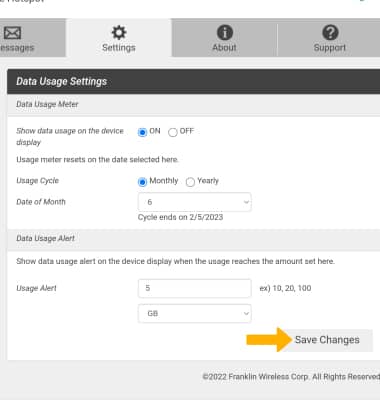This screenshot has height=400, width=380.
Task: Click the Usage Cycle label
Action: pyautogui.click(x=37, y=181)
